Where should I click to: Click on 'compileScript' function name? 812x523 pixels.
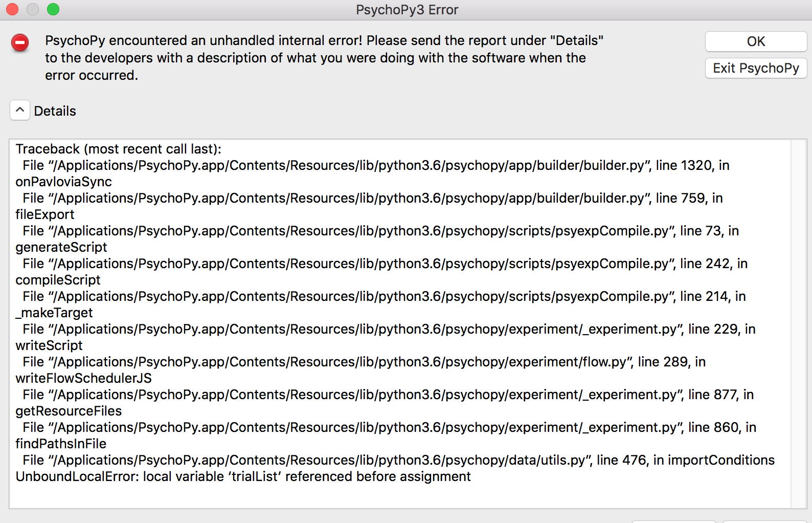coord(58,280)
